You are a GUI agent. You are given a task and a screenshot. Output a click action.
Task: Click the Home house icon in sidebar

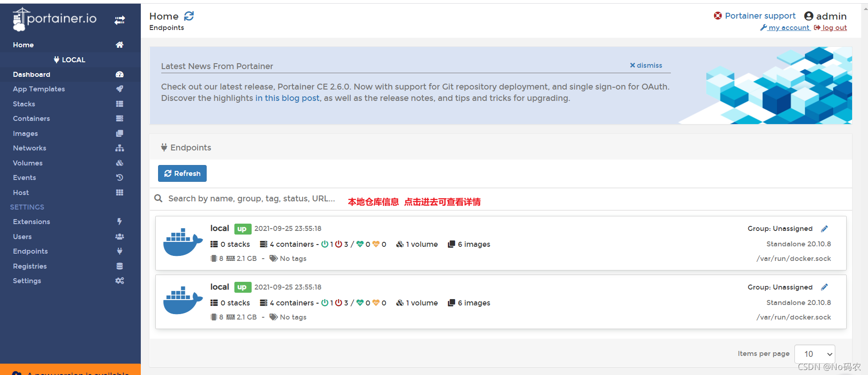(x=119, y=45)
